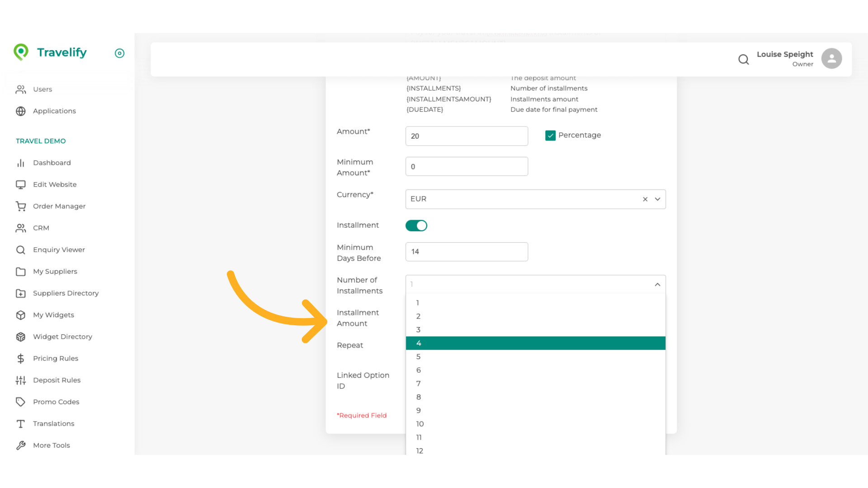The height and width of the screenshot is (488, 868).
Task: Click the Promo Codes tag icon
Action: click(x=21, y=402)
